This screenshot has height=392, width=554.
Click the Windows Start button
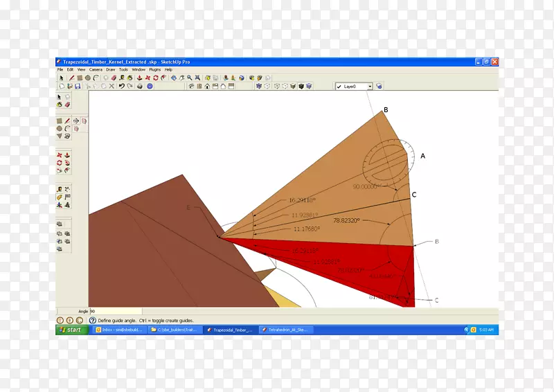[70, 330]
